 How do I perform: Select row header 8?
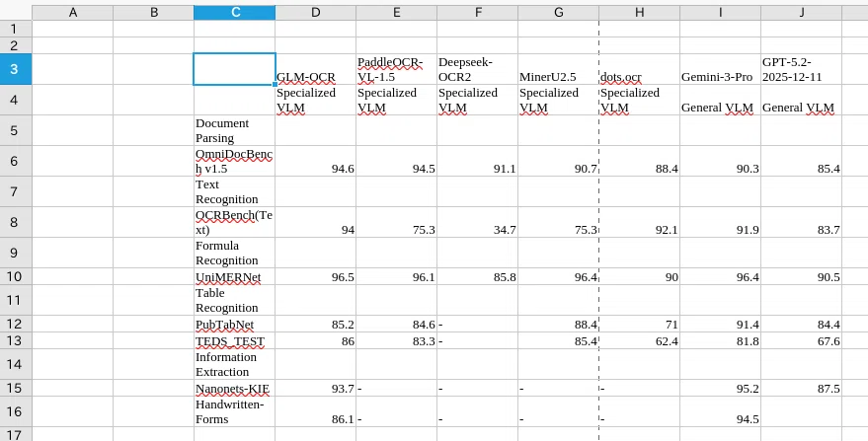pos(16,222)
